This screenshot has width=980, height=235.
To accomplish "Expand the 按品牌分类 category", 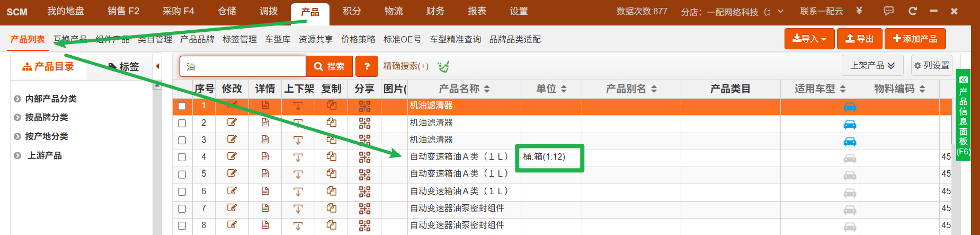I will (17, 118).
